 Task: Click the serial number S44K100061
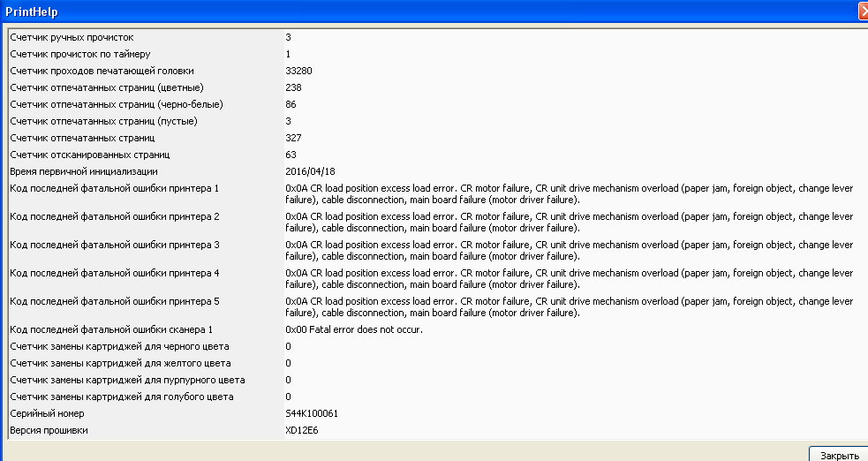312,413
